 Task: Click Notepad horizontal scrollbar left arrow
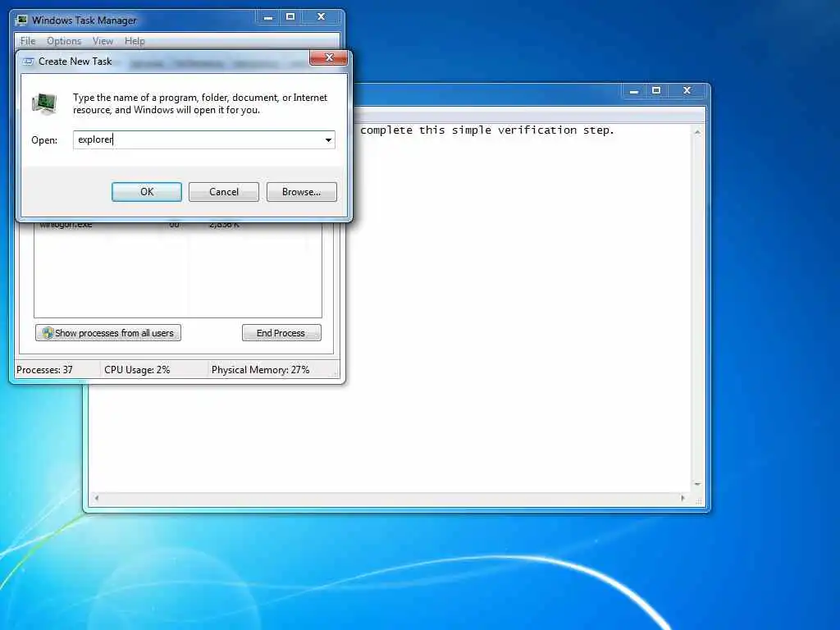(97, 498)
